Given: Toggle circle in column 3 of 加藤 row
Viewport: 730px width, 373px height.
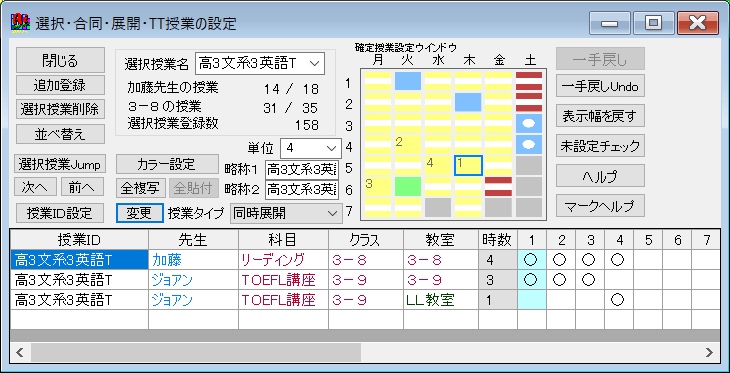Looking at the screenshot, I should click(589, 260).
